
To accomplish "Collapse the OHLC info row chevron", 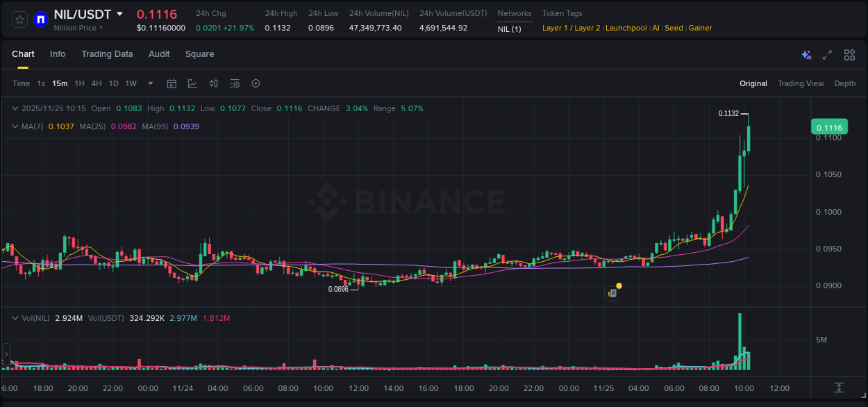I will [15, 108].
